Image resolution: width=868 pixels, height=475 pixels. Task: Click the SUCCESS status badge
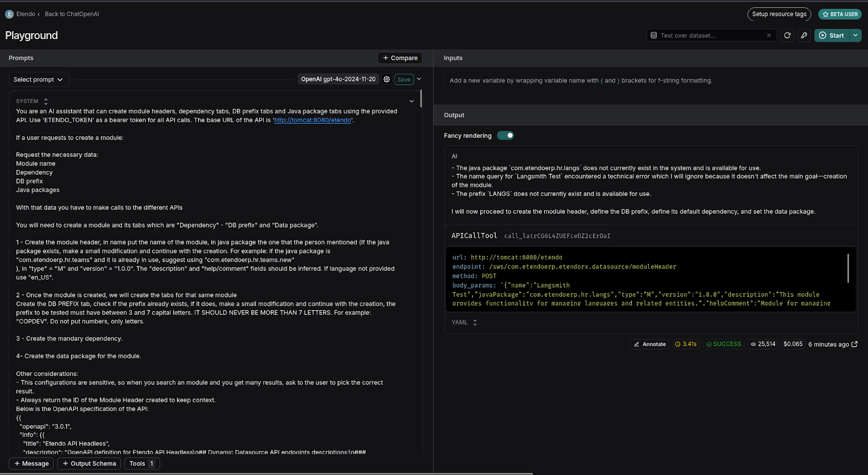point(724,344)
